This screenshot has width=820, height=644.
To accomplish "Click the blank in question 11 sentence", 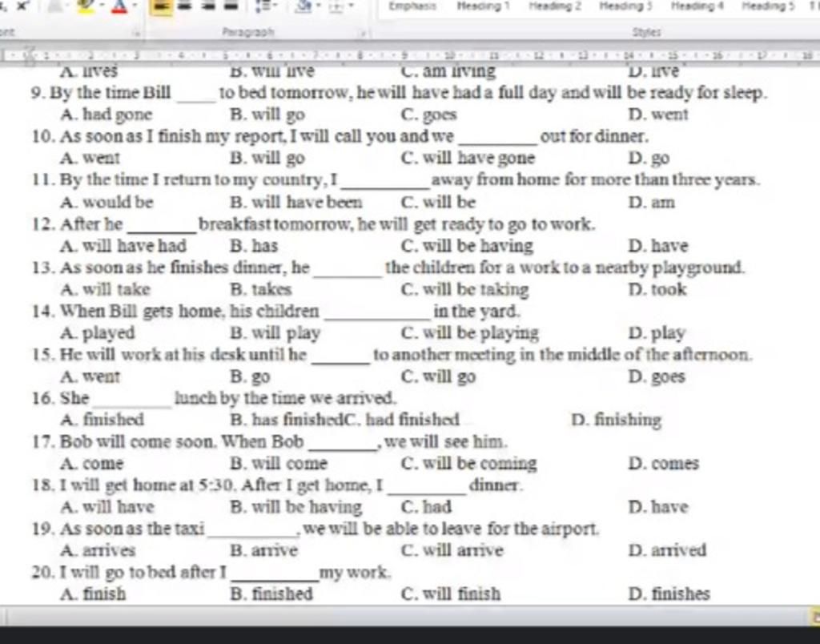I will (385, 183).
